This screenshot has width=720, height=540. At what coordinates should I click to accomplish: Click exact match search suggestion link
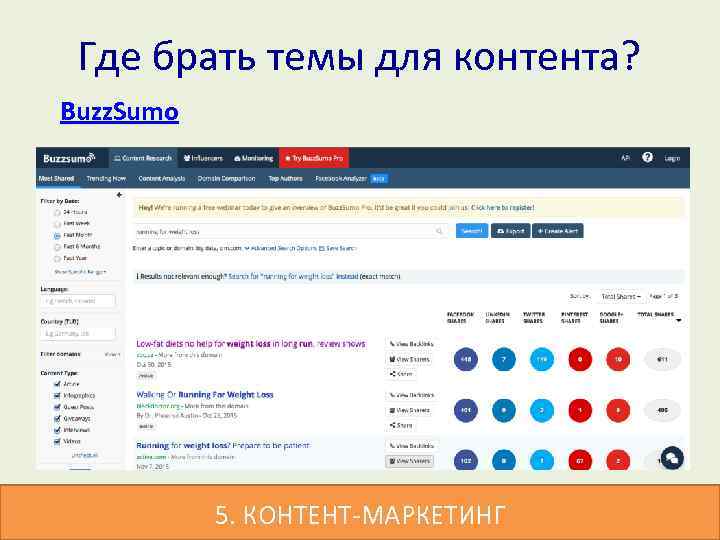point(293,276)
